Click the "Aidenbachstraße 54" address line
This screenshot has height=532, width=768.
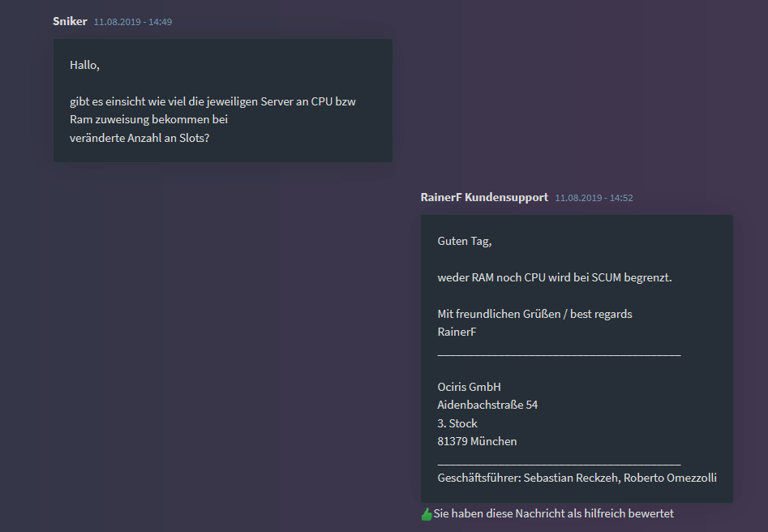pos(487,405)
